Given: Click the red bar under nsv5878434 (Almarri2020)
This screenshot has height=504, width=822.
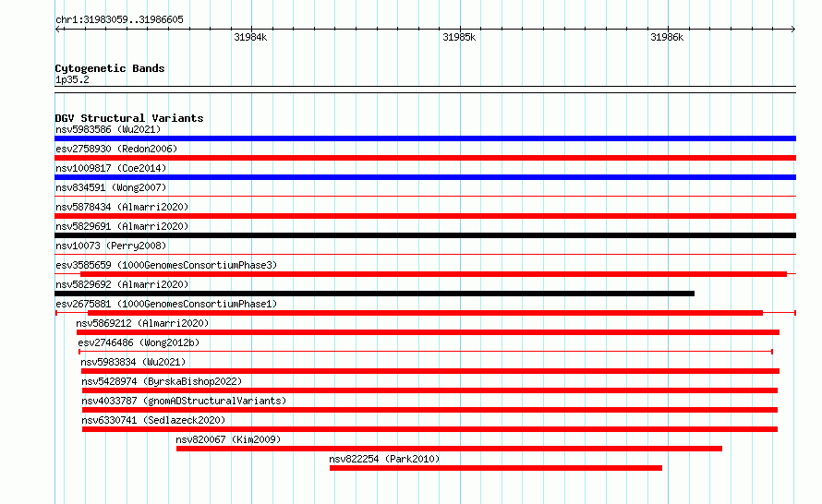Looking at the screenshot, I should [x=425, y=216].
